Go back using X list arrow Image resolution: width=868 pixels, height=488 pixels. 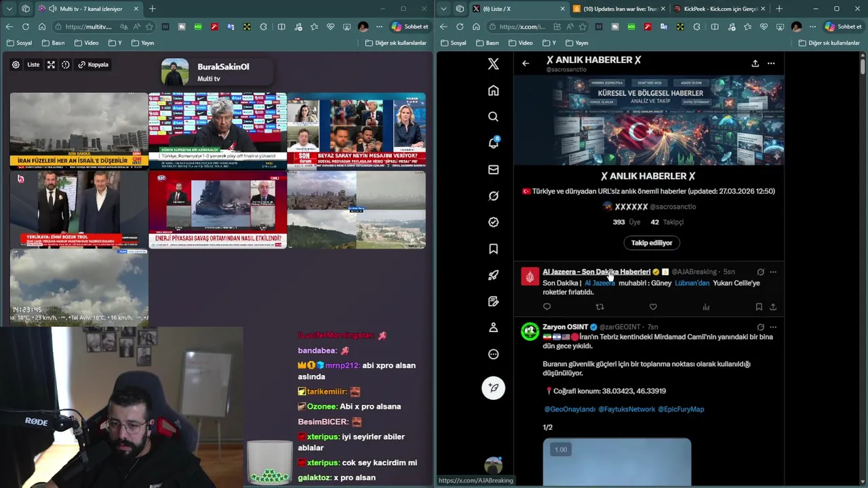coord(526,63)
